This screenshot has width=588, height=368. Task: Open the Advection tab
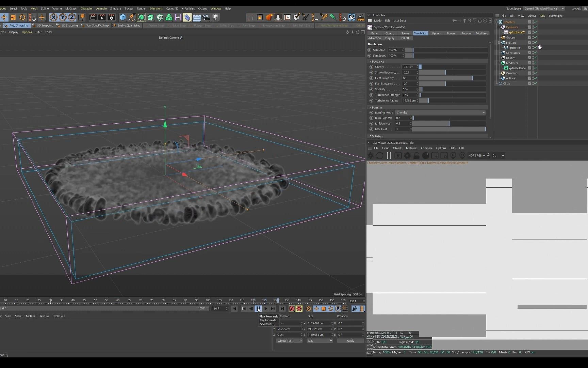click(x=374, y=38)
